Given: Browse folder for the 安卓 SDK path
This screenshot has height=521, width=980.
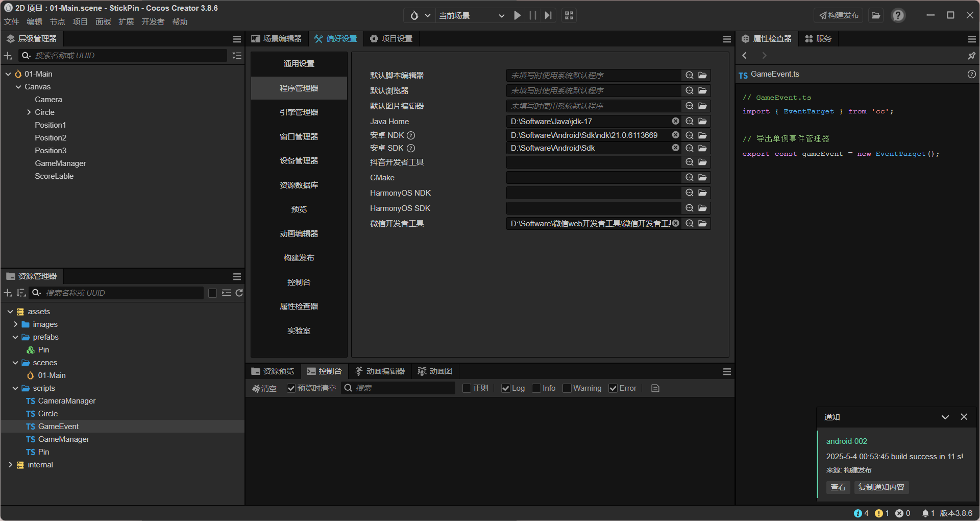Looking at the screenshot, I should pos(703,148).
